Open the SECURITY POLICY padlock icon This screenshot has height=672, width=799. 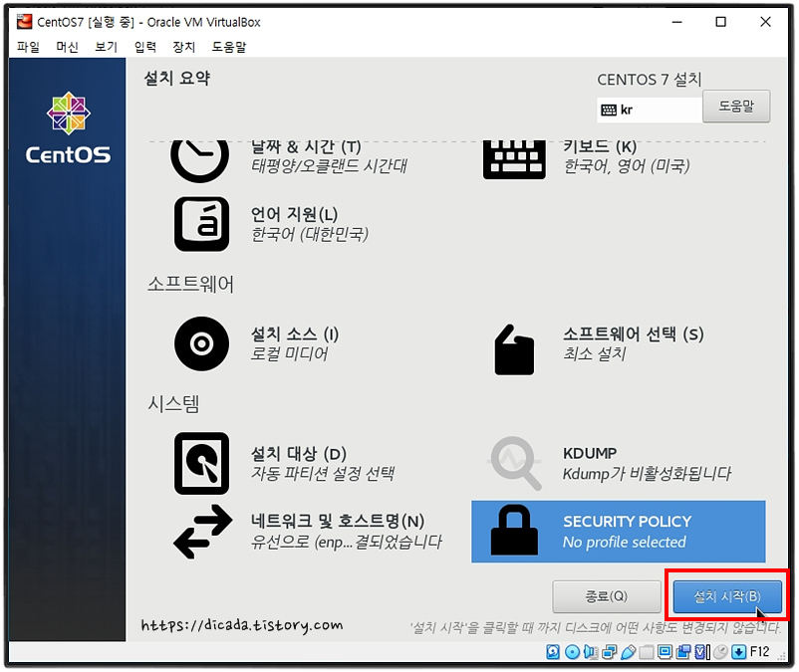tap(514, 531)
